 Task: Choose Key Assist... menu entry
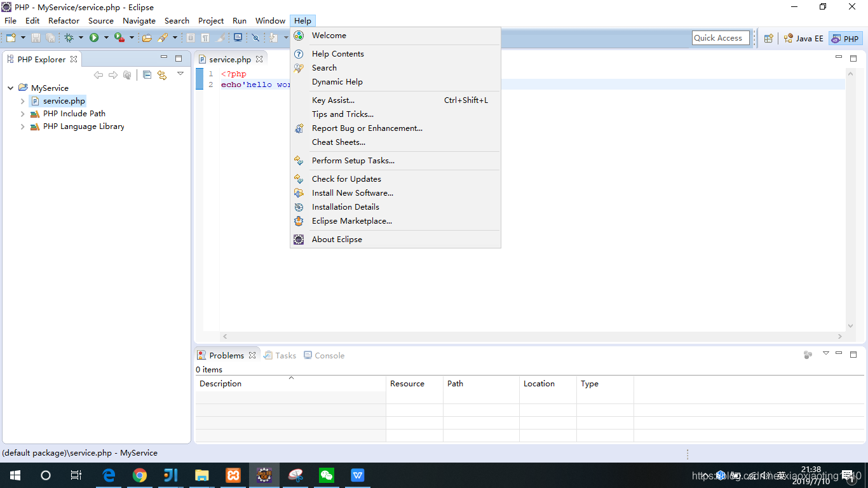click(395, 100)
